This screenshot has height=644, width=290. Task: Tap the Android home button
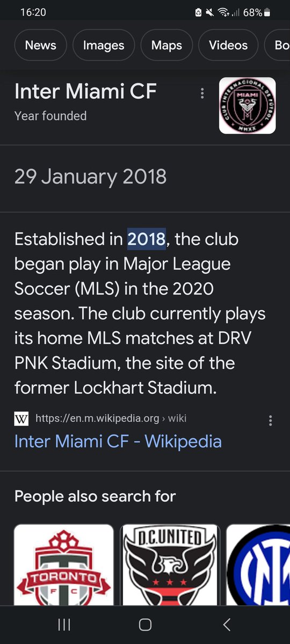tap(145, 624)
